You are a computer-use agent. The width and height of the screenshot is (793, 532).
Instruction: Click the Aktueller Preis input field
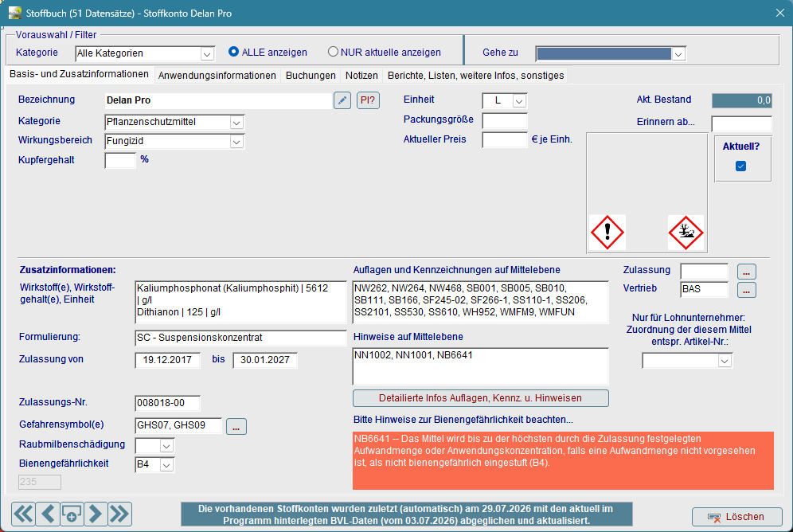pos(505,139)
